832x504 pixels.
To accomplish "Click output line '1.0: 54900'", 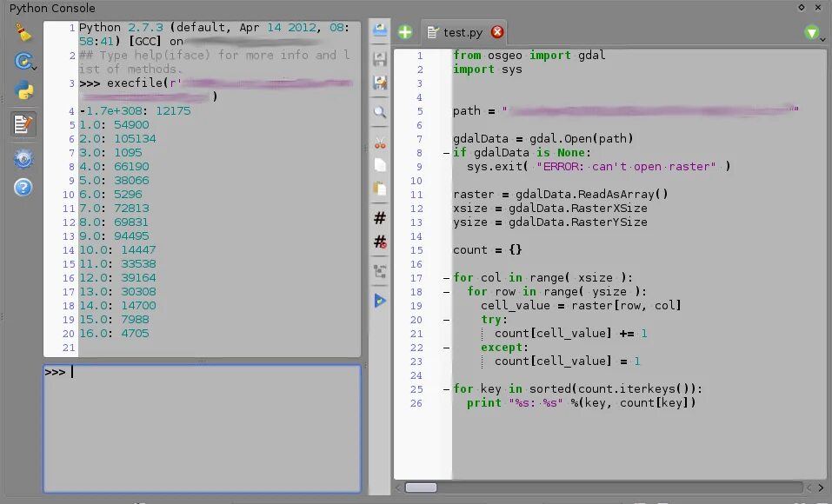I will 114,124.
